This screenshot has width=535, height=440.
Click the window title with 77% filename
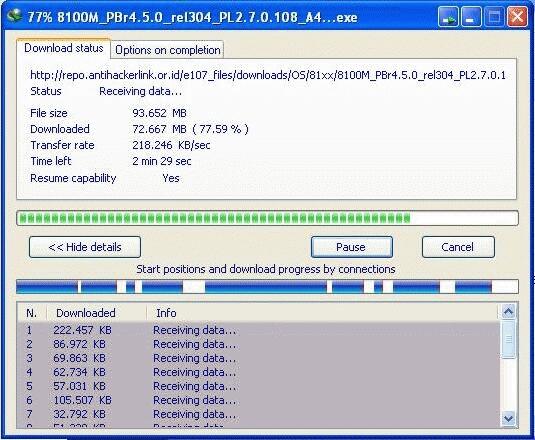[x=192, y=17]
